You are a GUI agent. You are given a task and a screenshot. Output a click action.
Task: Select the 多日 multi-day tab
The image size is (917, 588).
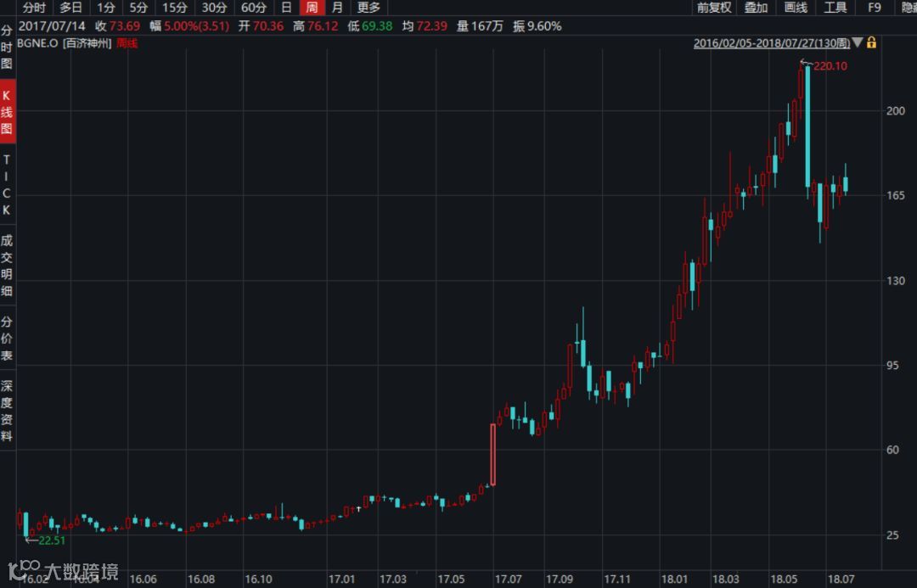click(x=70, y=8)
